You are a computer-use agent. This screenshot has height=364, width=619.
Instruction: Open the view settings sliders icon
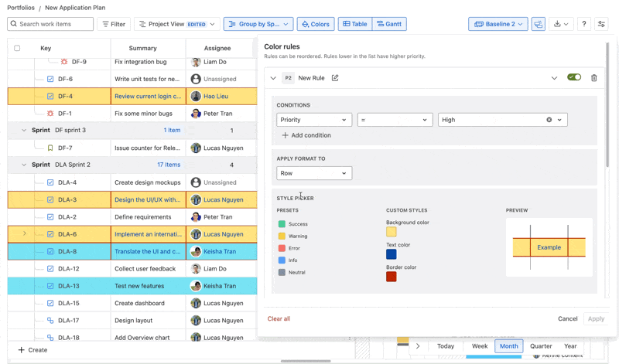tap(601, 24)
